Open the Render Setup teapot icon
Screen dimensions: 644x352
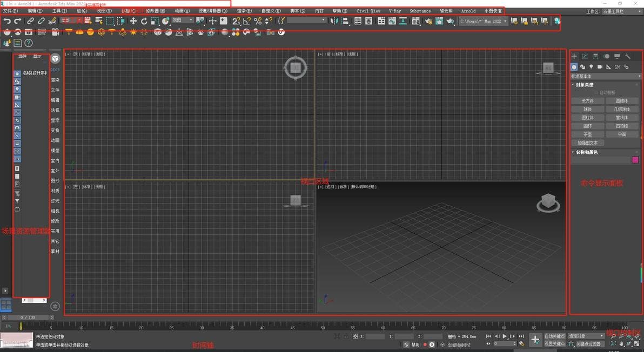pyautogui.click(x=428, y=21)
